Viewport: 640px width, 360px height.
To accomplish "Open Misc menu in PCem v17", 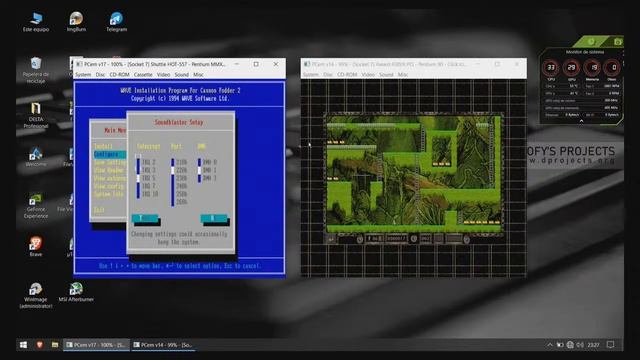I will pyautogui.click(x=198, y=75).
